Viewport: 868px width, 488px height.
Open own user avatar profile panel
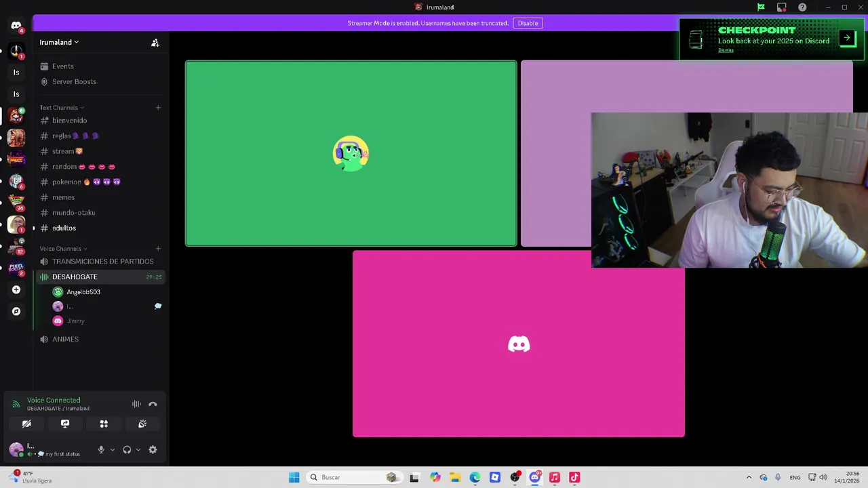coord(16,449)
